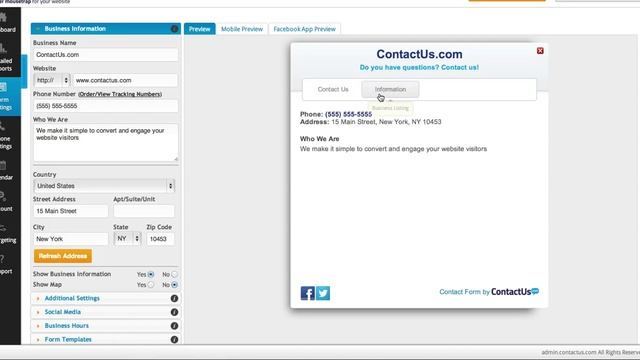Open the Targeting sidebar icon

[3, 228]
